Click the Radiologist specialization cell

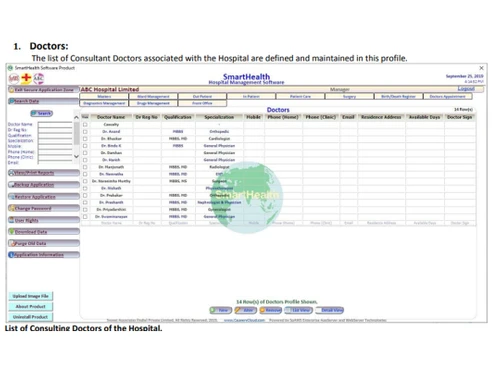(x=219, y=167)
